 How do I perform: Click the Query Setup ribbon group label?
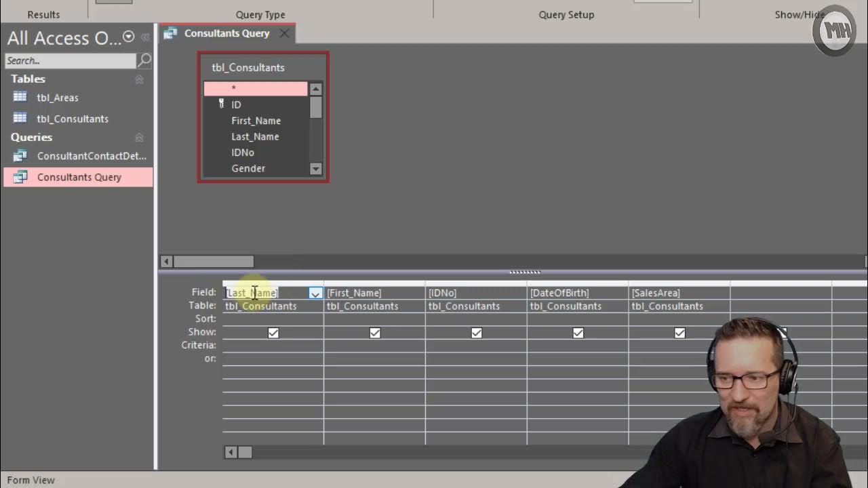(x=566, y=14)
